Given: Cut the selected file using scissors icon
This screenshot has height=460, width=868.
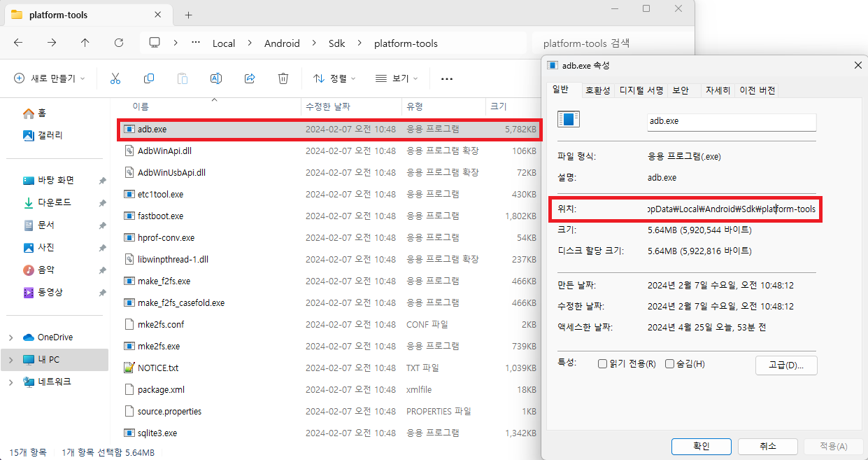Looking at the screenshot, I should coord(115,78).
